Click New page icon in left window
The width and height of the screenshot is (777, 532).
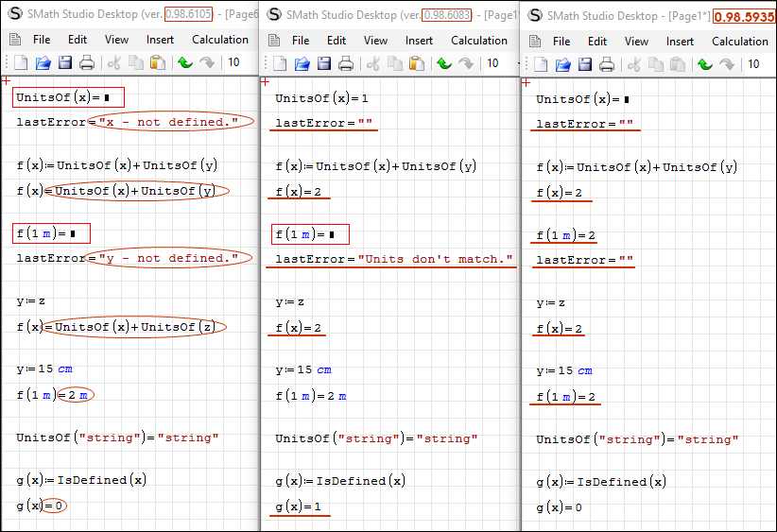point(20,62)
